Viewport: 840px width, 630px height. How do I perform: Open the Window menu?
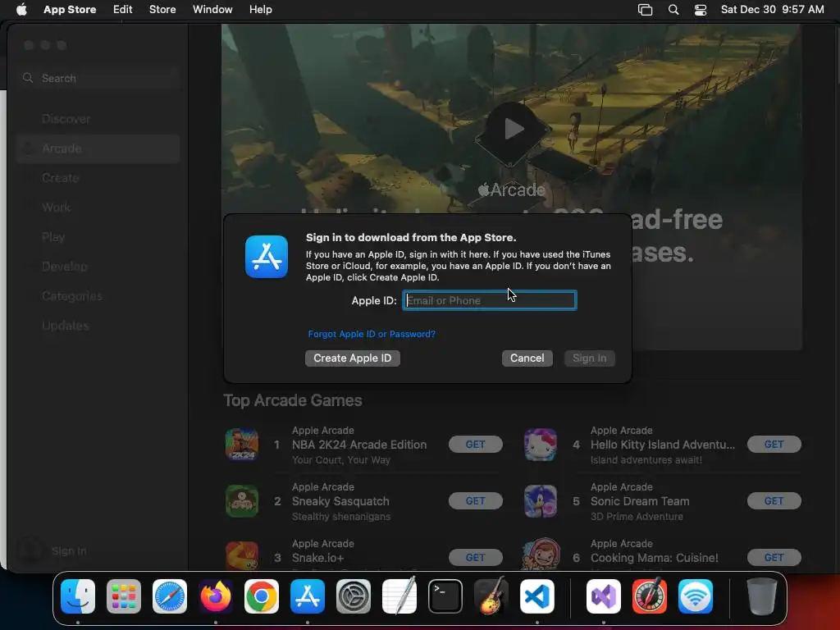point(212,10)
